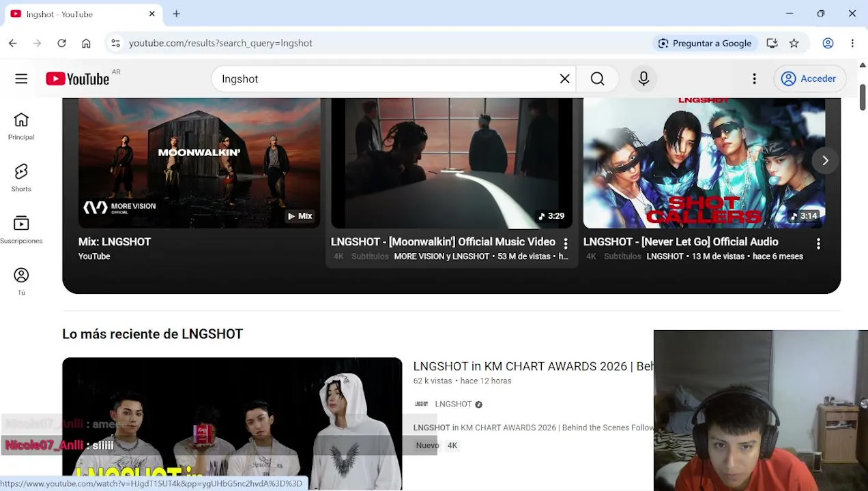The height and width of the screenshot is (491, 868).
Task: Open Chrome three-dot menu
Action: tap(852, 43)
